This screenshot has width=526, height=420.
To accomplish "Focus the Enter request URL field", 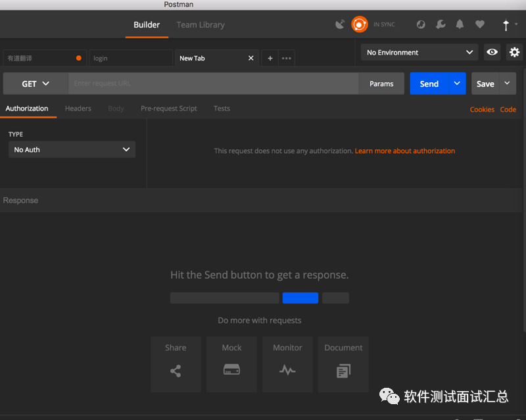I will coord(213,83).
